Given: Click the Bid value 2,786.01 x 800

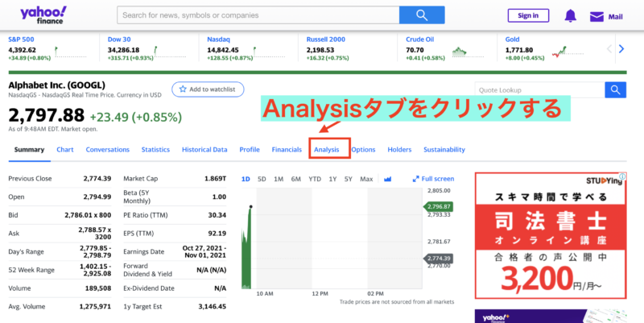Looking at the screenshot, I should [x=88, y=215].
